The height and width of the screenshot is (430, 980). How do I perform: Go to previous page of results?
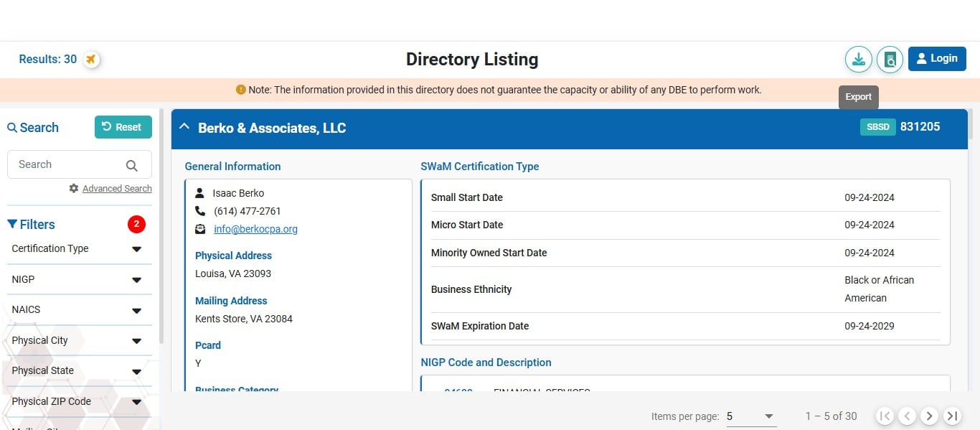coord(908,416)
